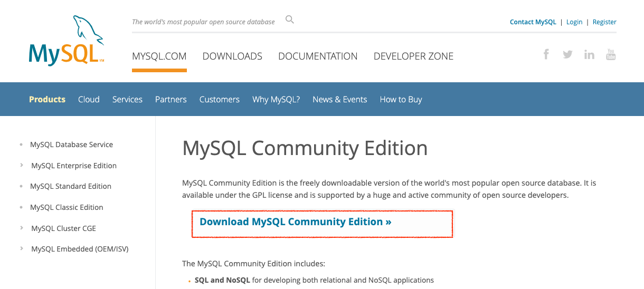Open MySQL Facebook page icon
This screenshot has width=644, height=289.
click(546, 54)
